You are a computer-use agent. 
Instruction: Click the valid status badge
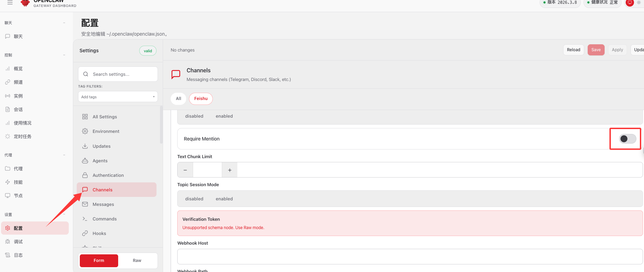(148, 51)
